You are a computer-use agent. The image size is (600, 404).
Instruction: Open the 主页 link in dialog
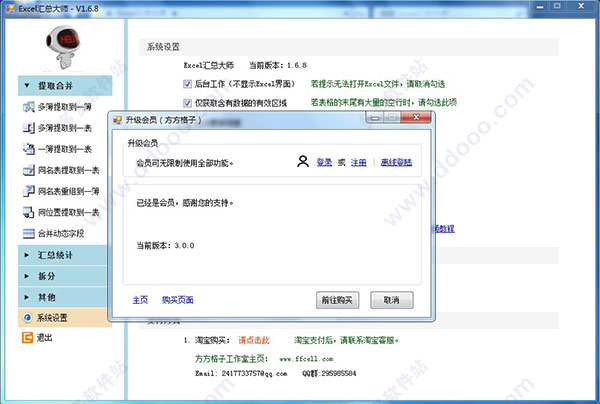[140, 300]
